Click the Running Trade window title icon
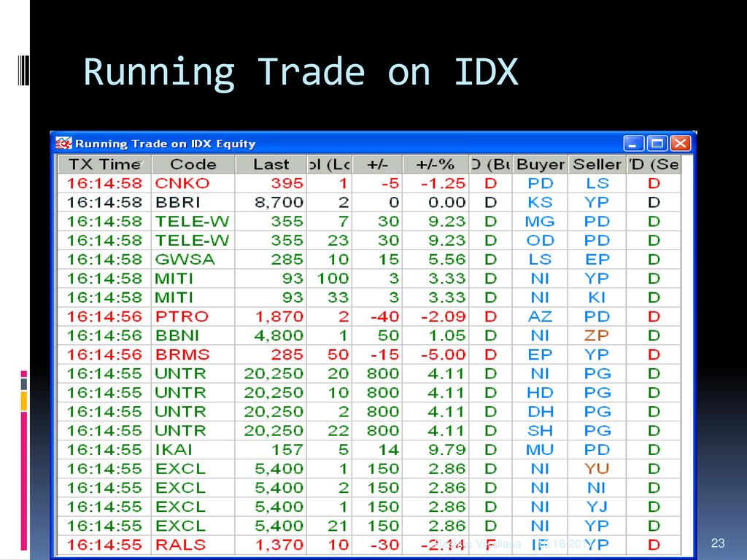The width and height of the screenshot is (747, 560). coord(63,143)
